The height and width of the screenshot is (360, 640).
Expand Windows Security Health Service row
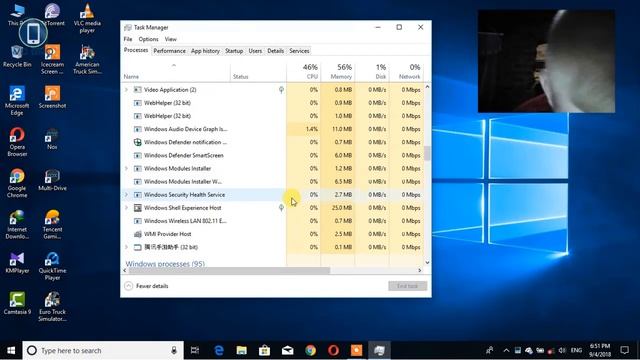coord(127,195)
